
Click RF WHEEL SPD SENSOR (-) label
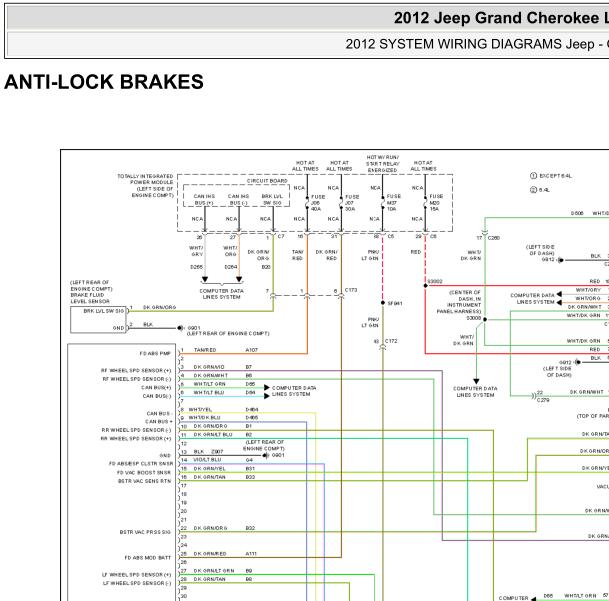click(137, 379)
